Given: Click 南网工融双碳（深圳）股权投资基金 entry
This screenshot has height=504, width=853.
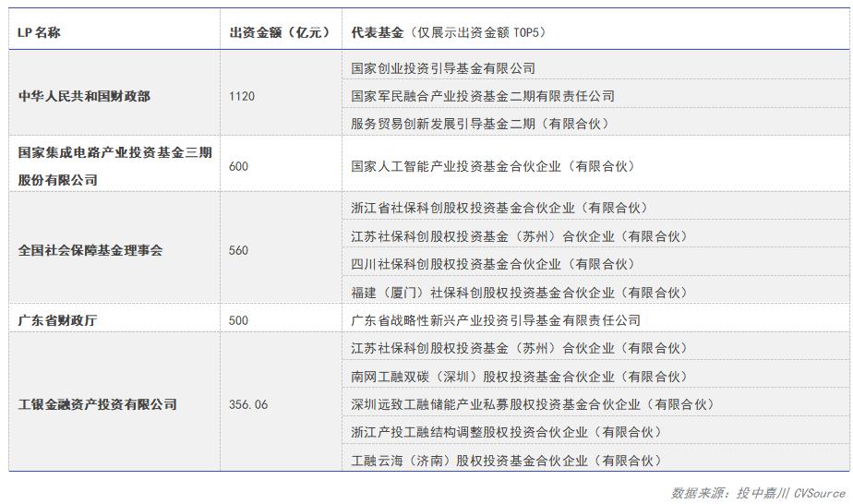Looking at the screenshot, I should coord(519,377).
